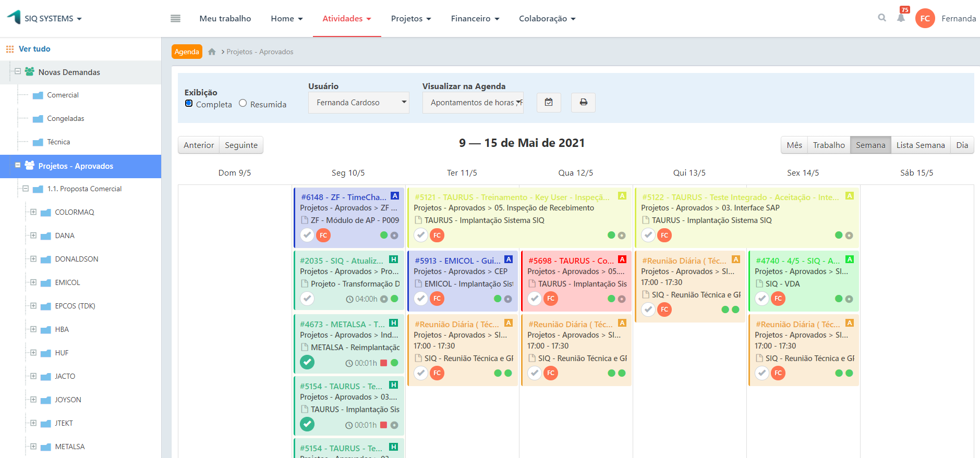Image resolution: width=980 pixels, height=458 pixels.
Task: Click FC avatar on #5122 TAURUS card
Action: [x=664, y=236]
